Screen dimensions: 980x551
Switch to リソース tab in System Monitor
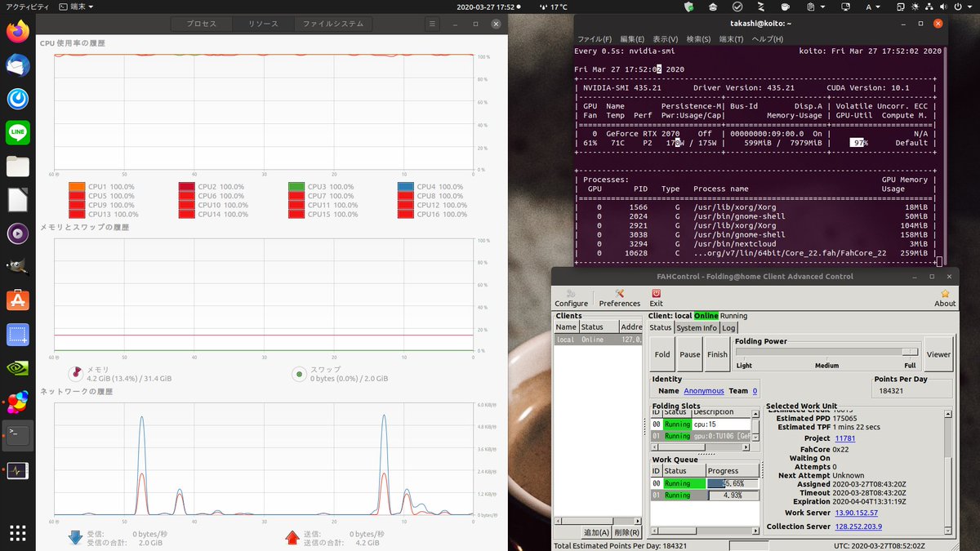(263, 24)
